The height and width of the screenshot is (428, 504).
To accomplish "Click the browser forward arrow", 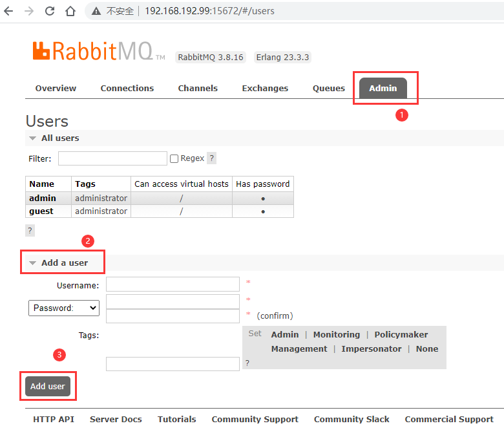I will pyautogui.click(x=29, y=11).
